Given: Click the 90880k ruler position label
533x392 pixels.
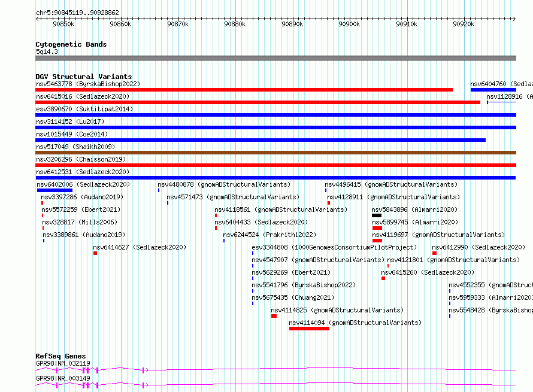Looking at the screenshot, I should click(x=235, y=24).
